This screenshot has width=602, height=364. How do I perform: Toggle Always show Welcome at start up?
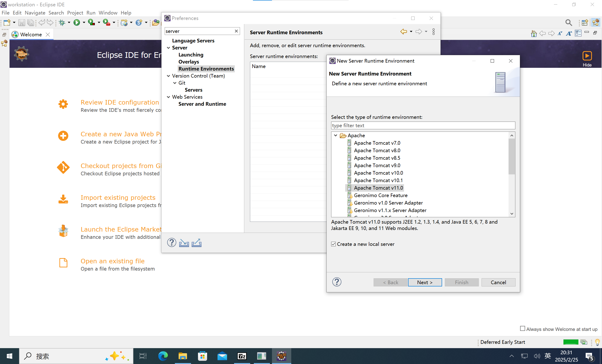coord(522,329)
